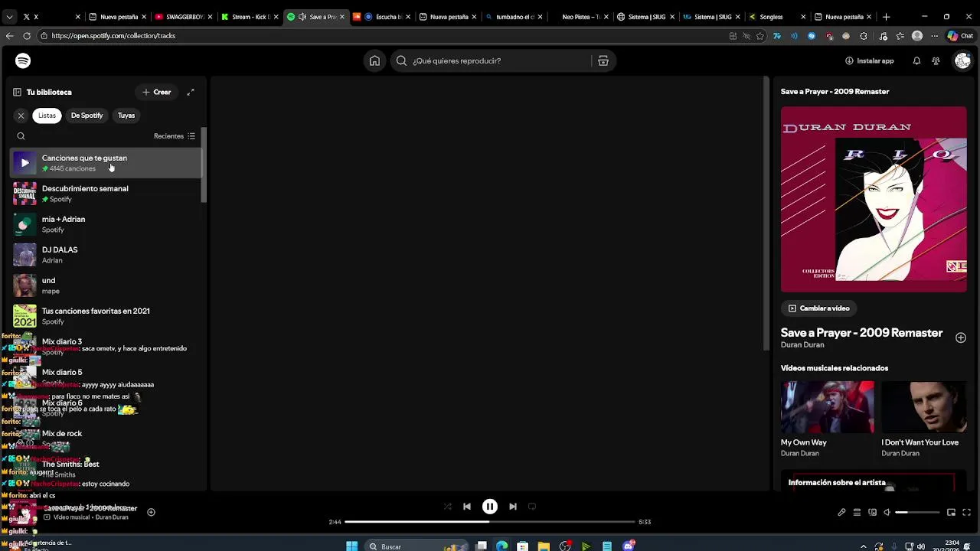Switch to the Stream - Kick browser tab
Image resolution: width=980 pixels, height=551 pixels.
point(249,17)
